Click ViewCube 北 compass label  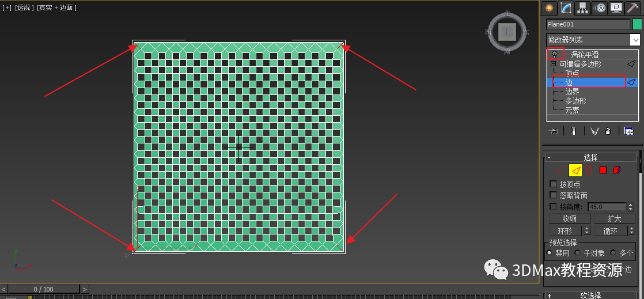pyautogui.click(x=507, y=14)
